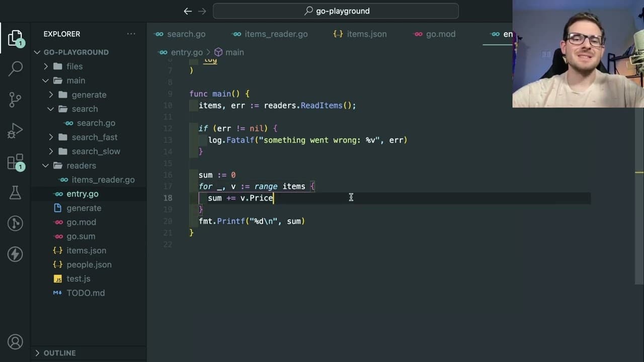Click the 'range' keyword on line 17

click(266, 187)
